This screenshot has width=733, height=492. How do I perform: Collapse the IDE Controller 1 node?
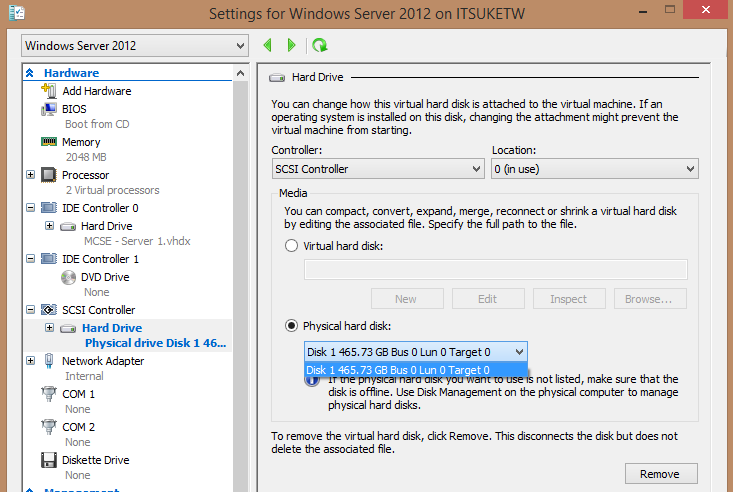pos(30,259)
